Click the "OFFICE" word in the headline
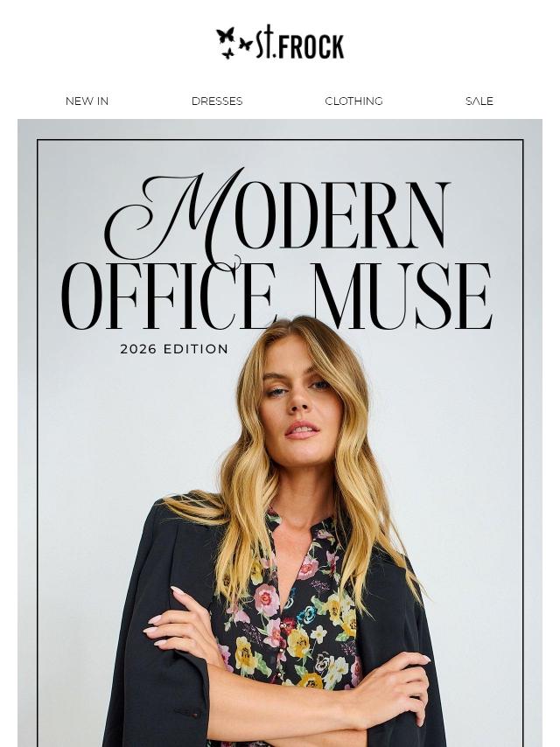 pyautogui.click(x=169, y=296)
